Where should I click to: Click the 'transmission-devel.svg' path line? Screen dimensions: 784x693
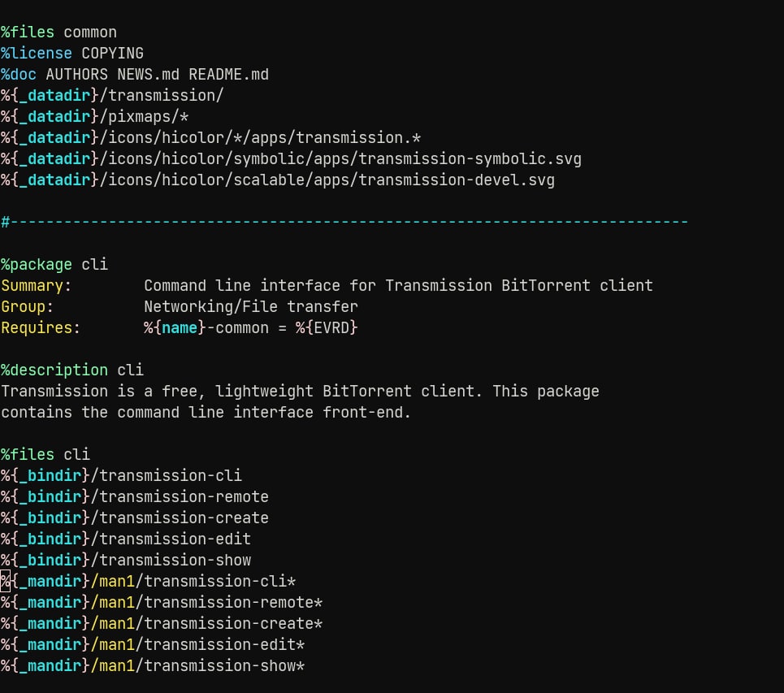pos(278,180)
